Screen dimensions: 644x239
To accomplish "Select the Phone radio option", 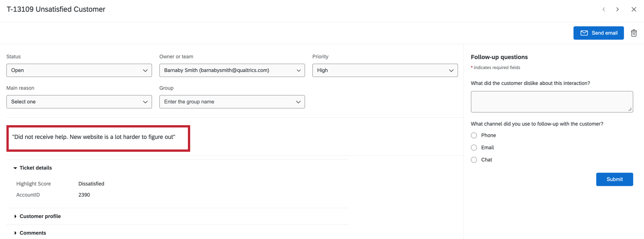I will pos(474,135).
